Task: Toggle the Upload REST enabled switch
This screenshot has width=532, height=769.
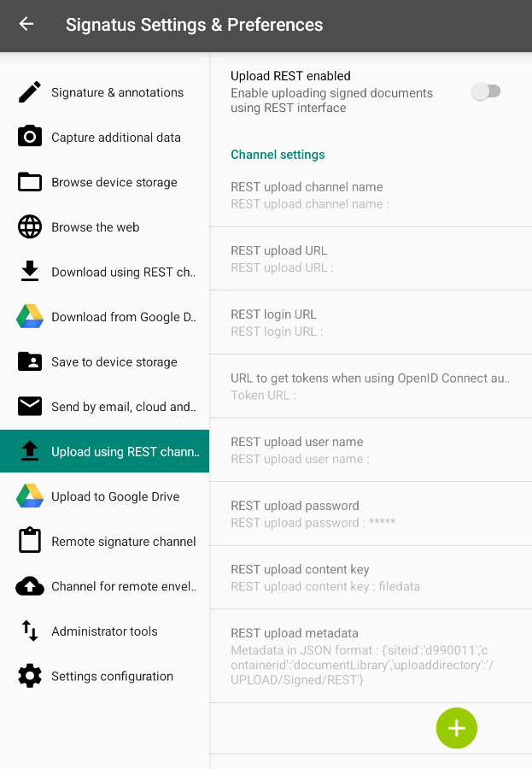Action: tap(487, 91)
